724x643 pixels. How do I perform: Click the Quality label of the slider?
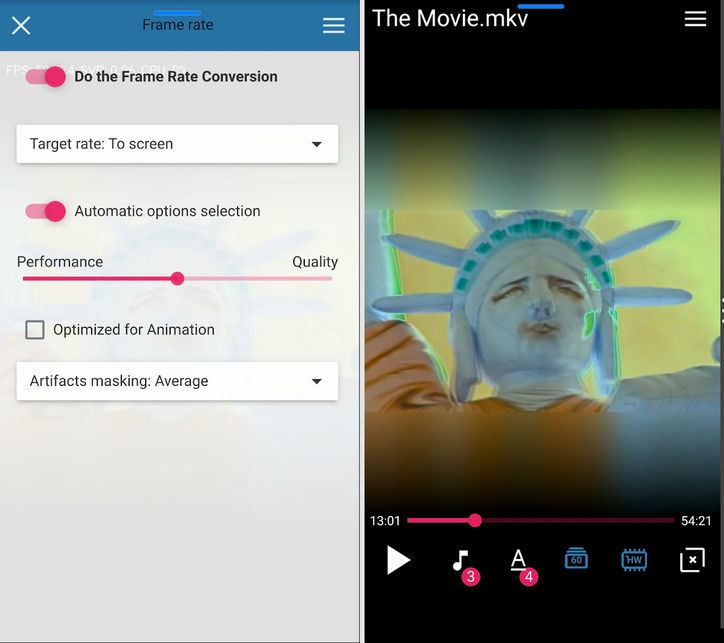tap(315, 262)
